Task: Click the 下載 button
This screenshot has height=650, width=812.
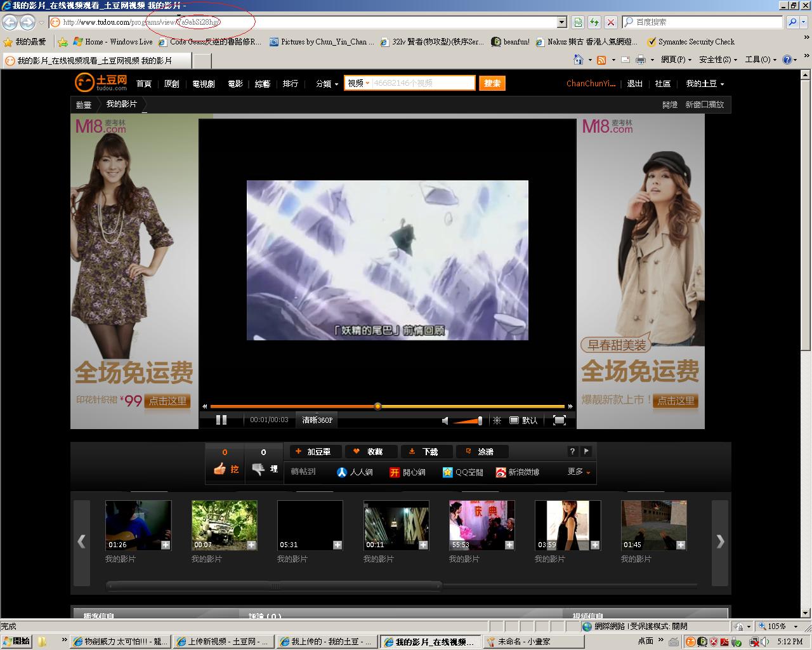Action: [x=427, y=451]
